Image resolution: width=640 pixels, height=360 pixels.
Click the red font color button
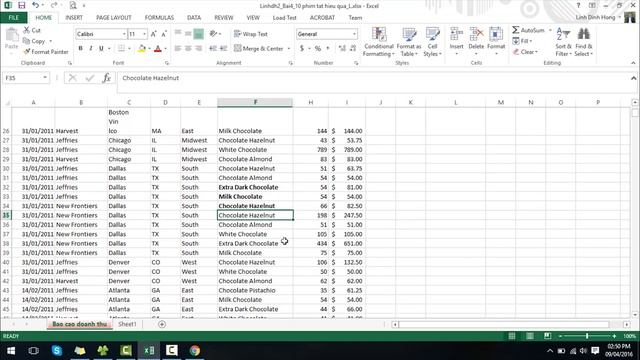pyautogui.click(x=158, y=49)
